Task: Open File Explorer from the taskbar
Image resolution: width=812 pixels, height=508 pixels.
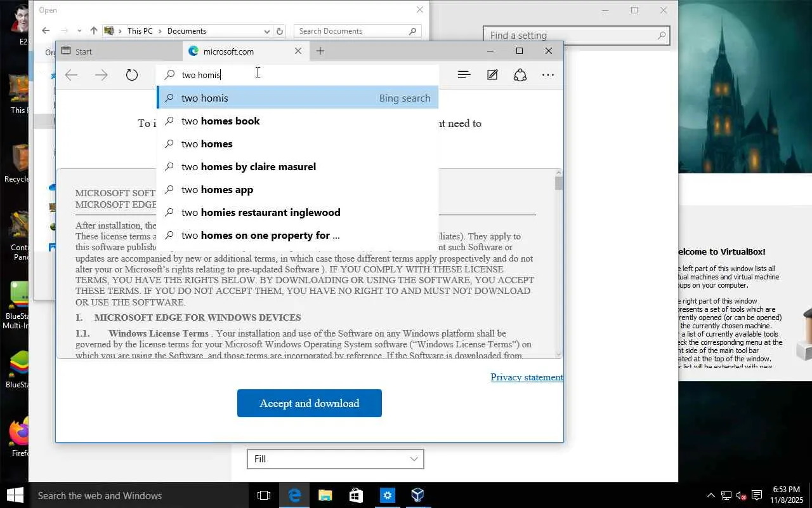Action: click(x=325, y=495)
